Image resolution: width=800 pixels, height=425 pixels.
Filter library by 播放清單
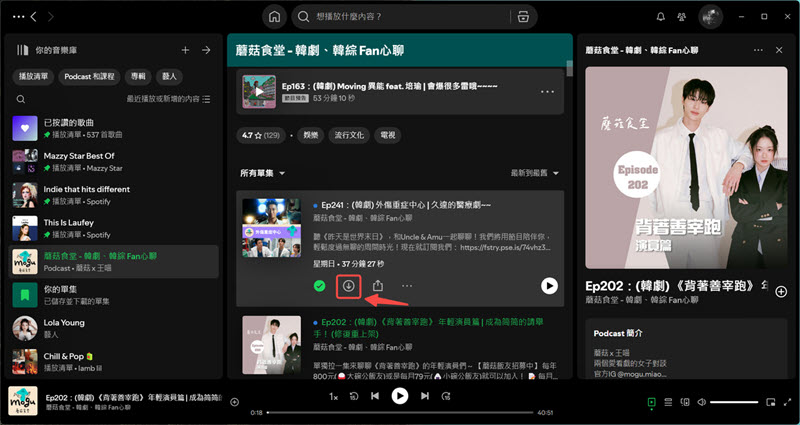click(x=33, y=77)
